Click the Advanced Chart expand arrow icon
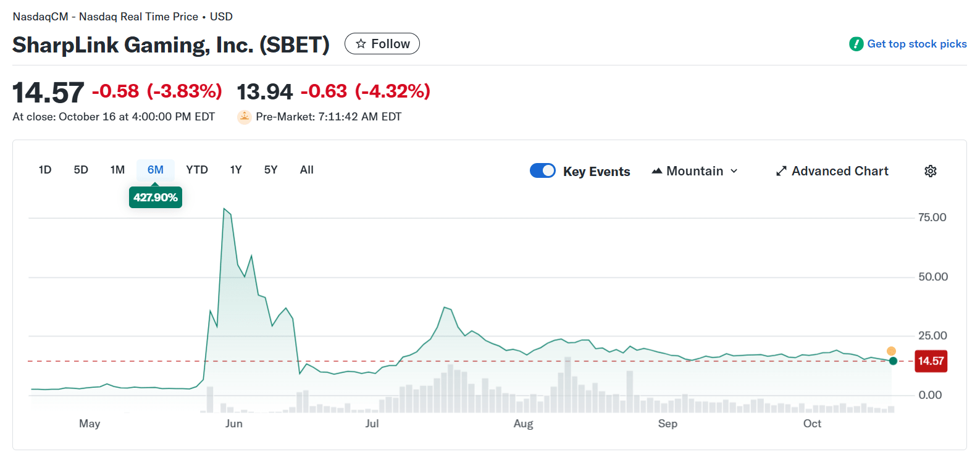Viewport: 980px width, 457px height. (781, 171)
